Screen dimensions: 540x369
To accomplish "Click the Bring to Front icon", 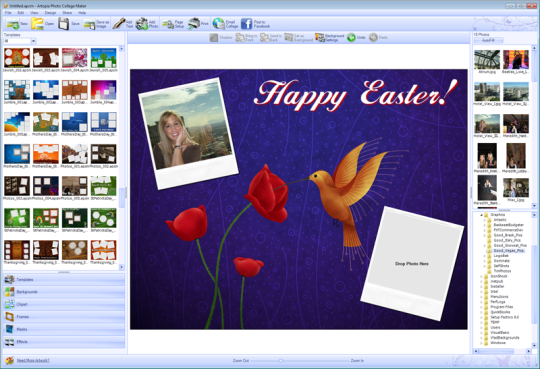I will pyautogui.click(x=240, y=38).
